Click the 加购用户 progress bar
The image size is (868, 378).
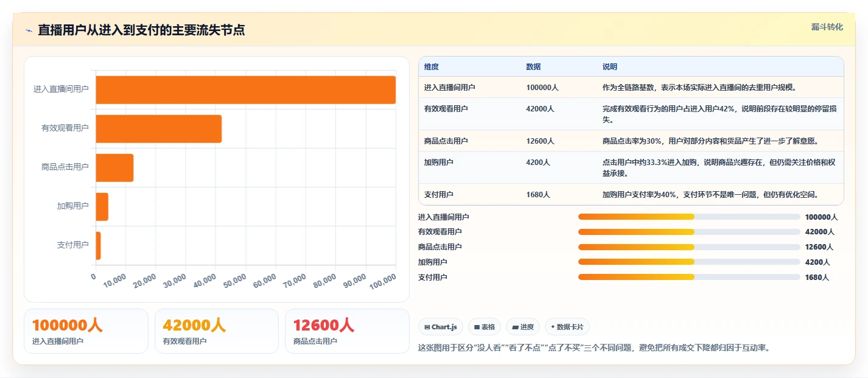point(689,262)
